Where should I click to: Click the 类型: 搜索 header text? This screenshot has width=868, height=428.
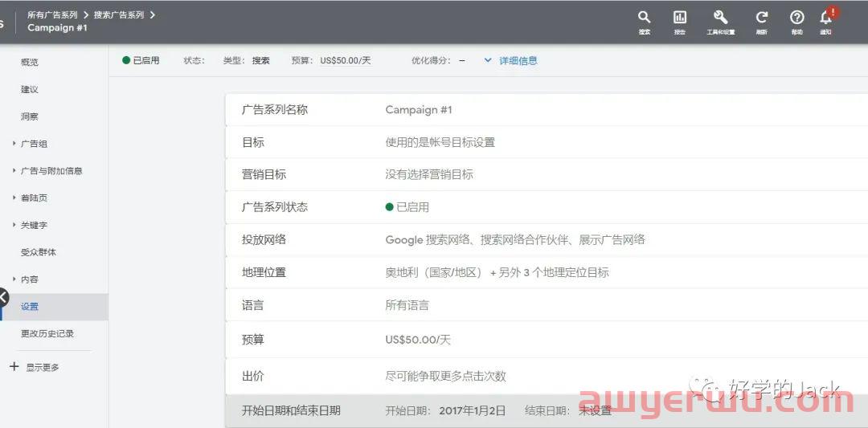click(247, 60)
